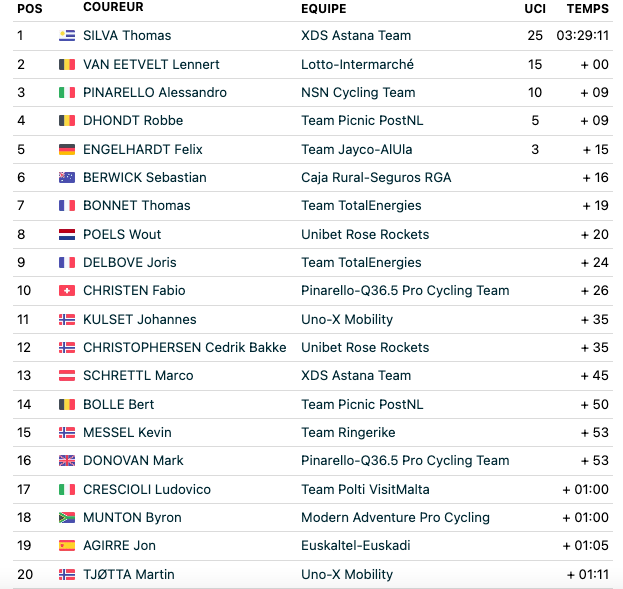
Task: Open Modern Adventure Pro Cycling team page
Action: coord(395,517)
